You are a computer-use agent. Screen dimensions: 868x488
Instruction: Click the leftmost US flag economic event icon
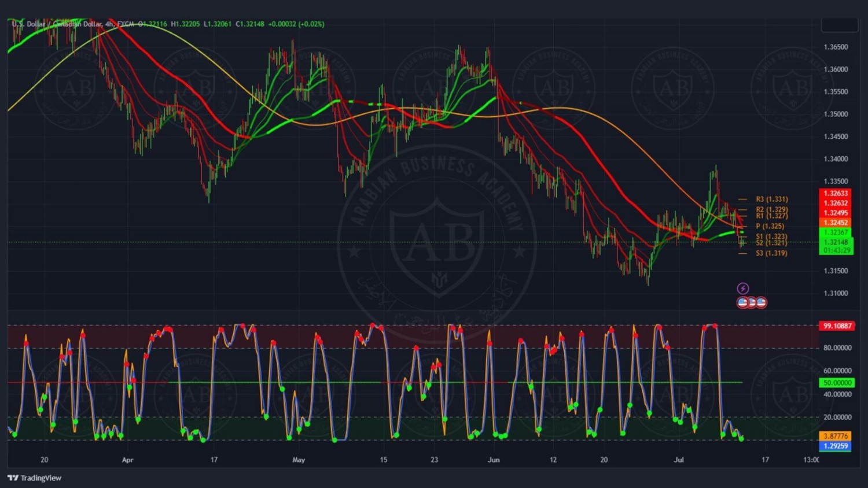(742, 302)
